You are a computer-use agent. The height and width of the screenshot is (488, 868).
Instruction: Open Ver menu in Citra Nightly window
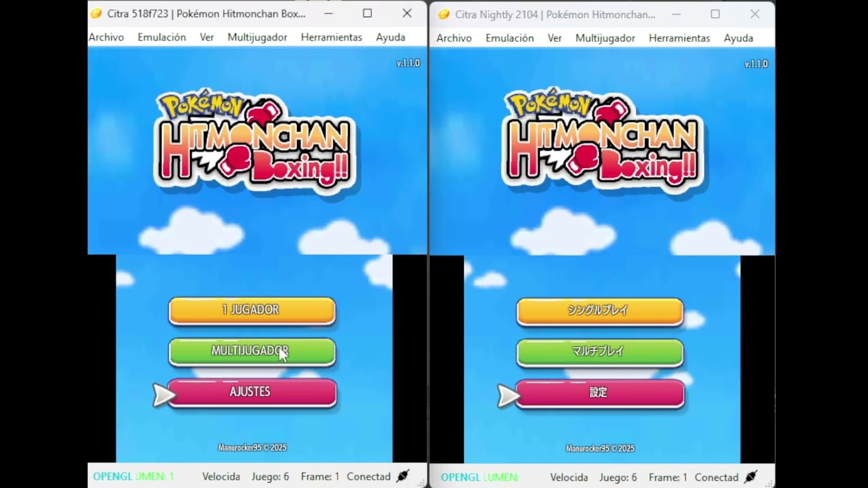point(555,38)
